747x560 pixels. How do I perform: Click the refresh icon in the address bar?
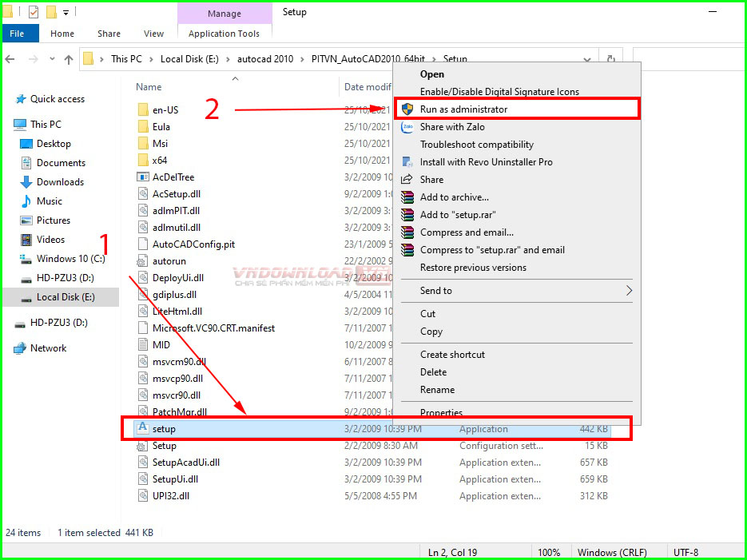pos(610,58)
